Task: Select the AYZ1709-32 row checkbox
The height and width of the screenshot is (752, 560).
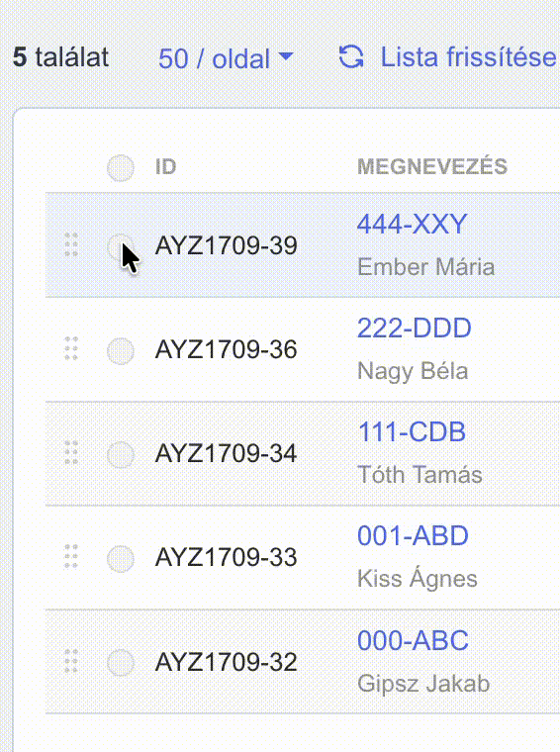Action: point(121,663)
